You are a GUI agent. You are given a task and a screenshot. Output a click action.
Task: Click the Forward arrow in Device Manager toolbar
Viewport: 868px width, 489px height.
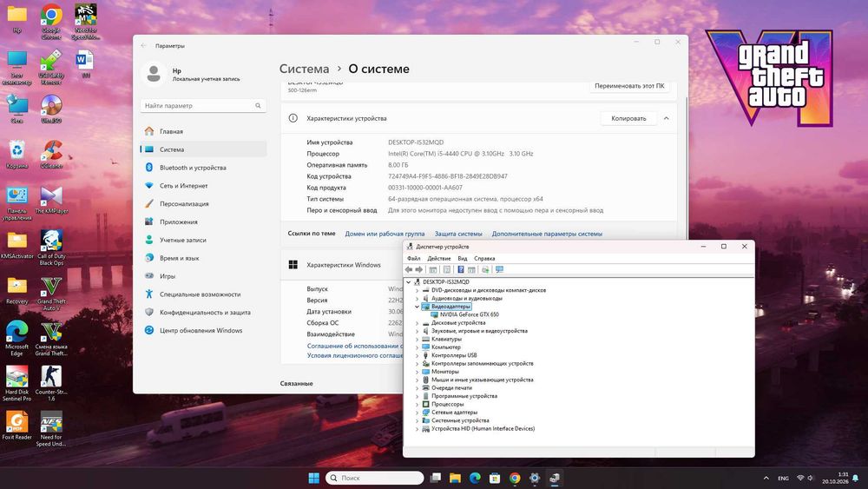pos(419,270)
